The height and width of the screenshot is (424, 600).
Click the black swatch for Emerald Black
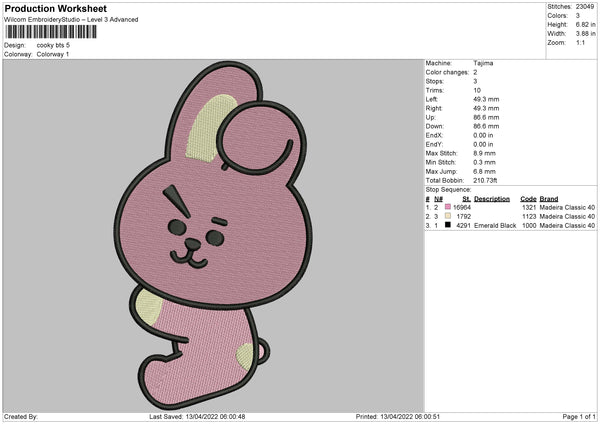pyautogui.click(x=448, y=225)
